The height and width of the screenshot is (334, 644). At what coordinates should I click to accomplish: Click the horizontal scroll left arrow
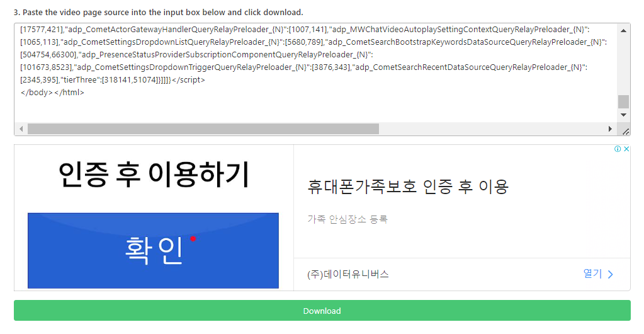(21, 129)
